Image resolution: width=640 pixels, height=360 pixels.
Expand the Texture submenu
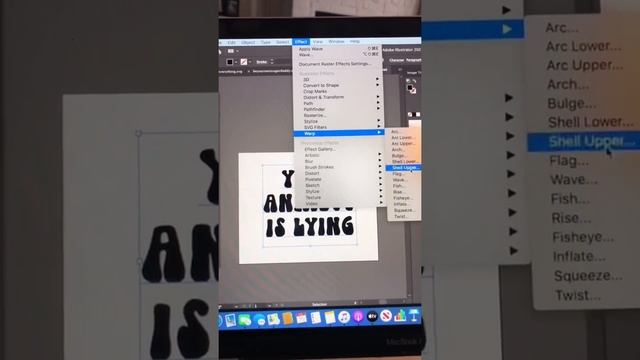(380, 196)
